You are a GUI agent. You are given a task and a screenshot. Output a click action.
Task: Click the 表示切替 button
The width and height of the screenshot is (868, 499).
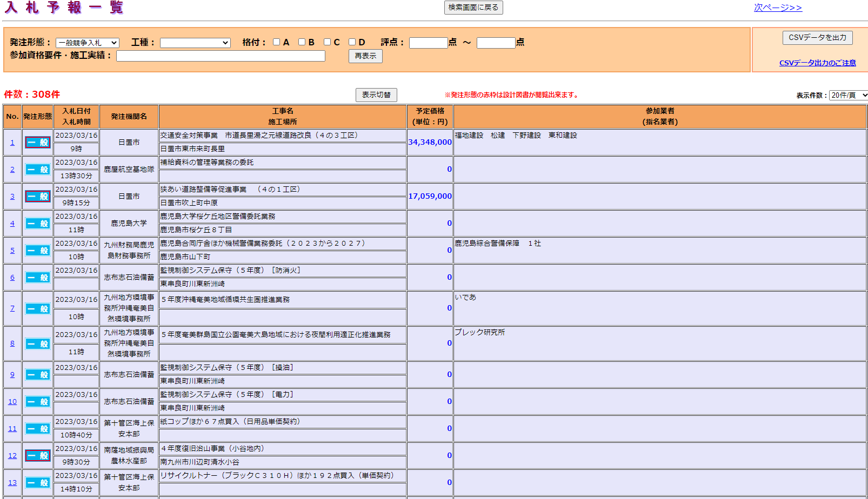point(376,95)
